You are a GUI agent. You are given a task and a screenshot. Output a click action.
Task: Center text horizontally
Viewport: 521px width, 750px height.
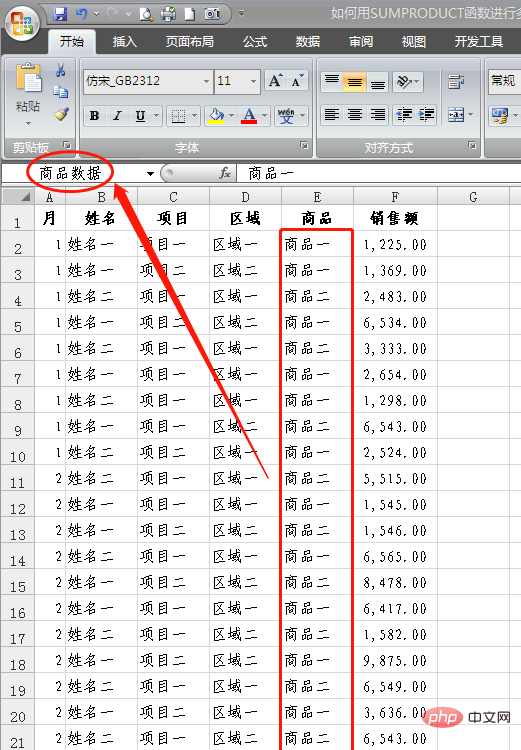(355, 115)
